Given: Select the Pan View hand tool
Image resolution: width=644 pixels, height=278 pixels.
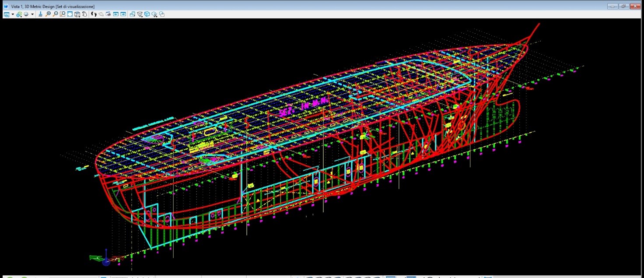Looking at the screenshot, I should coord(84,14).
